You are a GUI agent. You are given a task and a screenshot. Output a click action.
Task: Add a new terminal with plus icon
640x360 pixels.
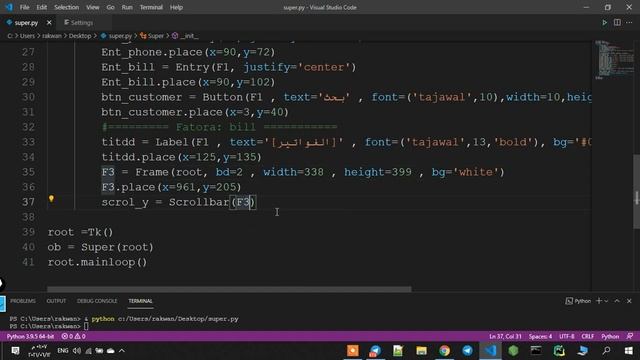point(599,301)
